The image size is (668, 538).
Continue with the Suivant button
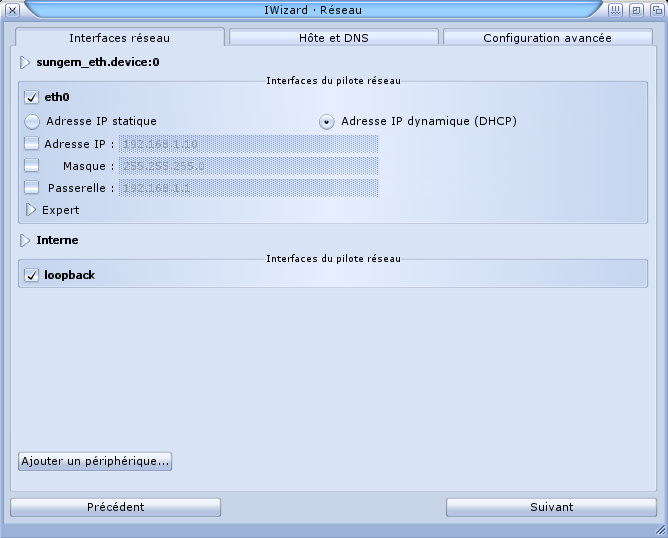[551, 507]
